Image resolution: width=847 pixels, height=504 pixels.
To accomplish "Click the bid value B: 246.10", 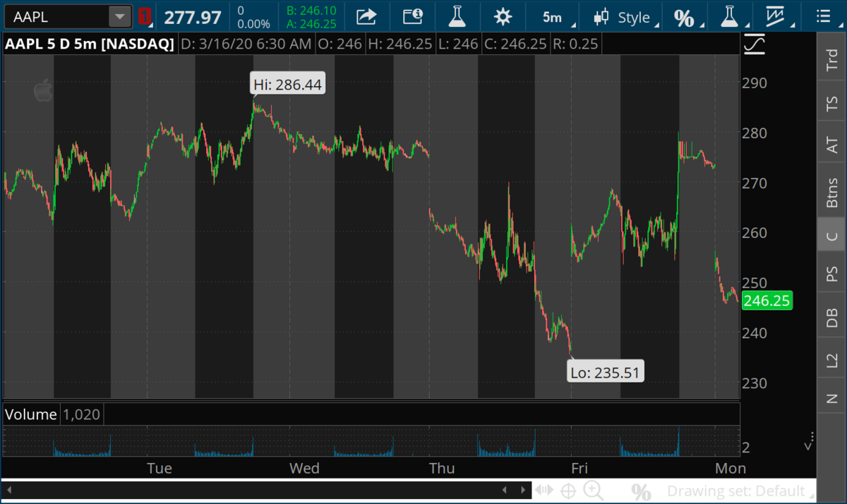I will point(312,11).
